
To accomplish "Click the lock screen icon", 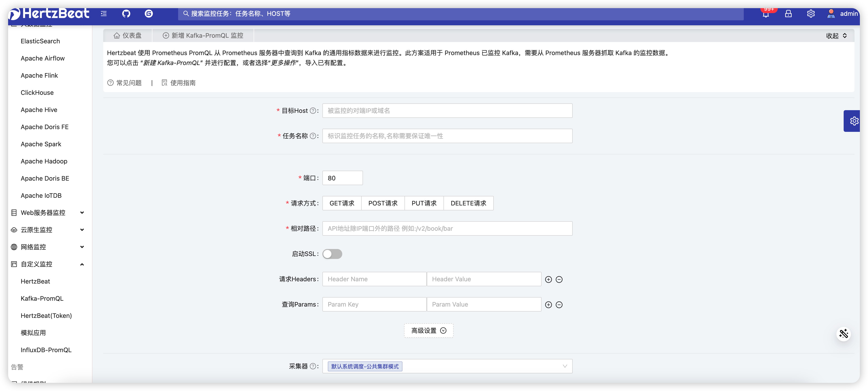I will click(x=788, y=14).
